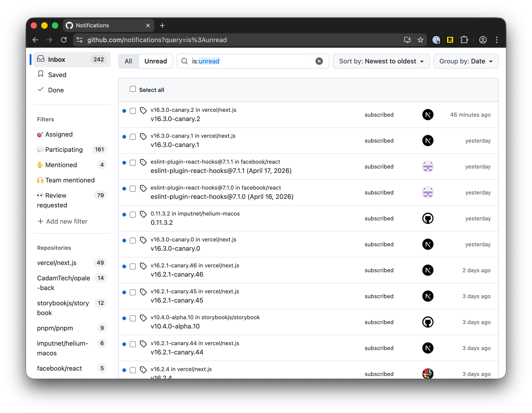Open the Inbox section

[72, 59]
